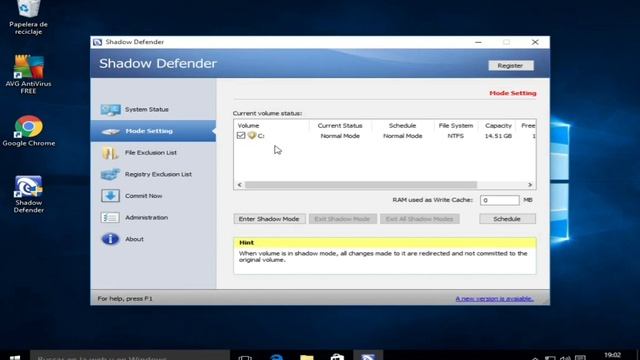640x360 pixels.
Task: Click horizontal scrollbar thumb in volume list
Action: 361,185
